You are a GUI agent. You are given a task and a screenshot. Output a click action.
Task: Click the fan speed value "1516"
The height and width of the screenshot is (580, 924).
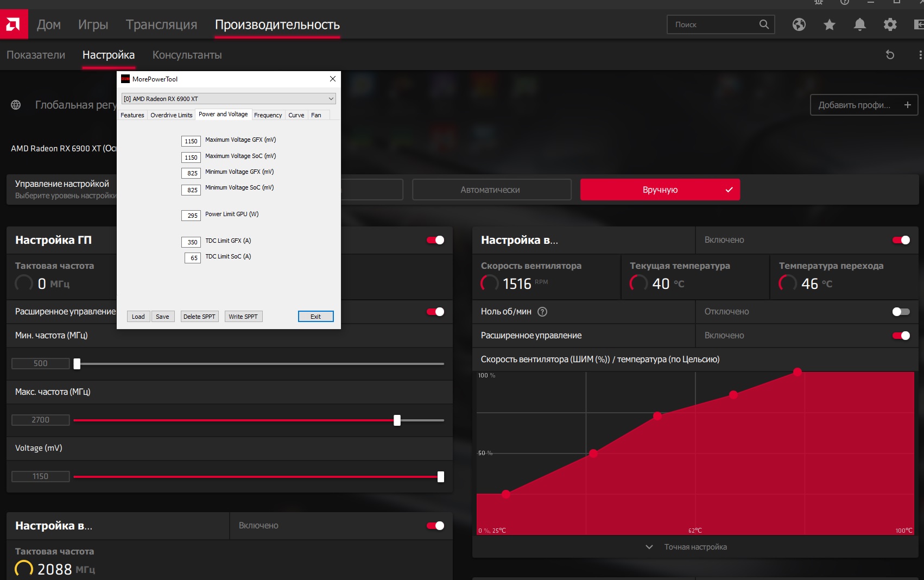coord(517,283)
